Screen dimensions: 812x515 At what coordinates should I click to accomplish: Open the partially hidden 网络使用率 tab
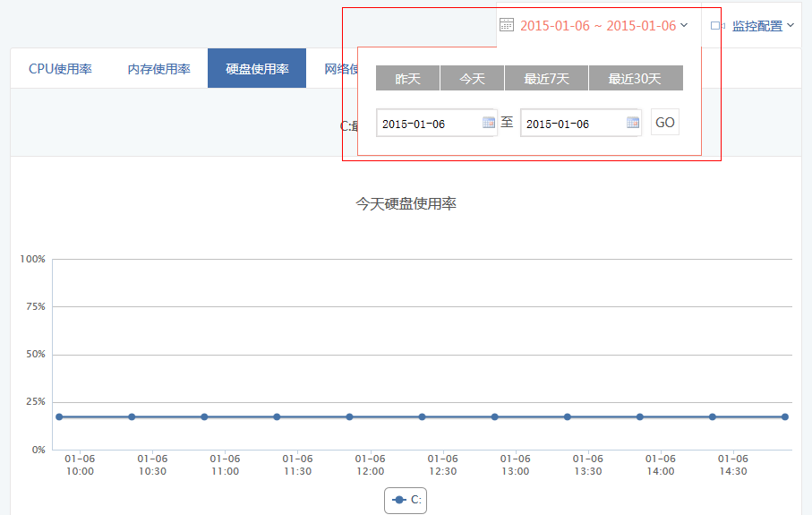tap(341, 69)
